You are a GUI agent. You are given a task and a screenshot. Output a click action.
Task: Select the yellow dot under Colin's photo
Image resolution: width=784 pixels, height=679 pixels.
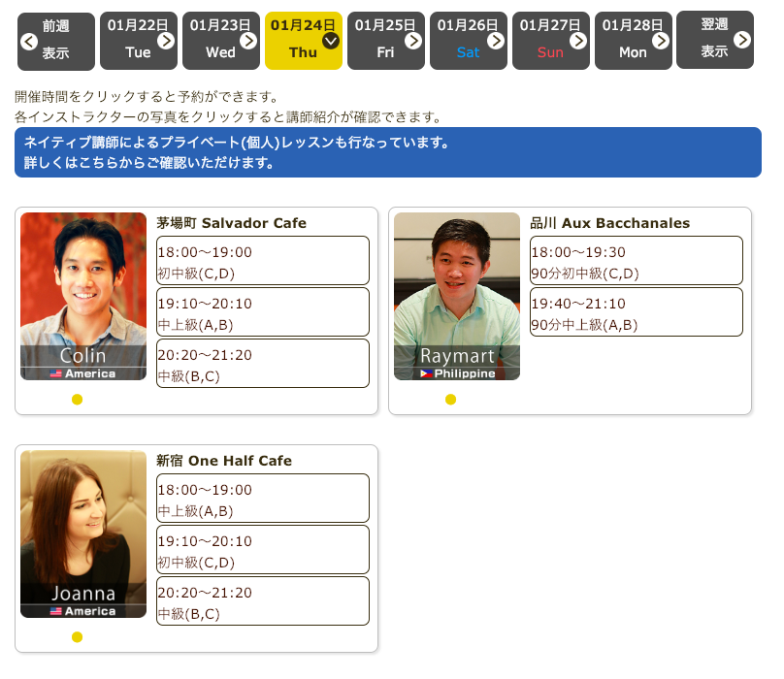[x=78, y=400]
